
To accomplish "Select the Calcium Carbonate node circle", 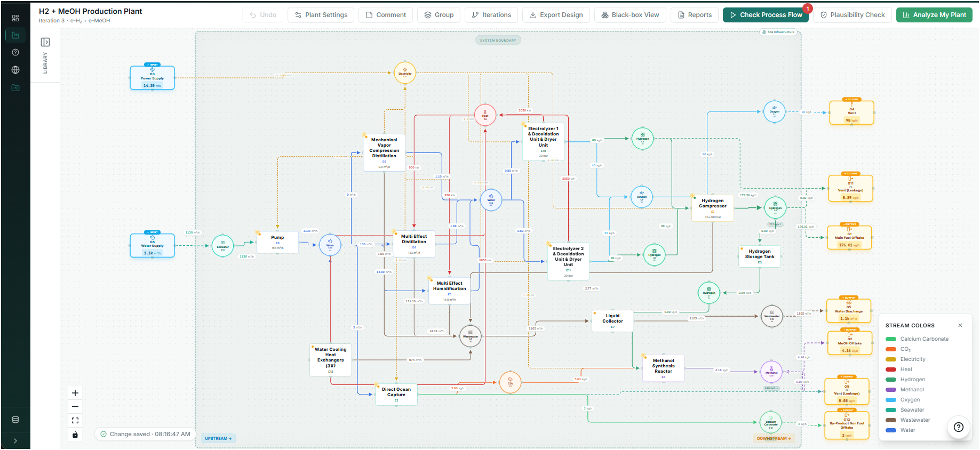I will click(771, 422).
